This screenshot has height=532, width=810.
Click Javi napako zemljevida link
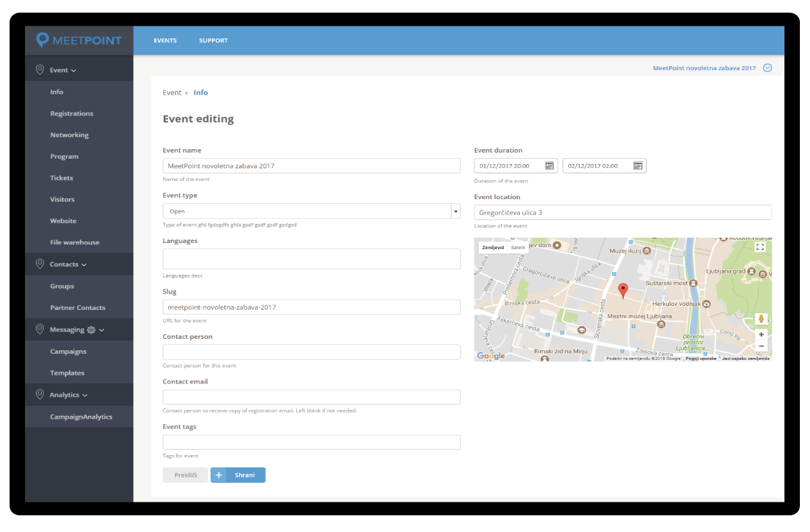pyautogui.click(x=746, y=358)
